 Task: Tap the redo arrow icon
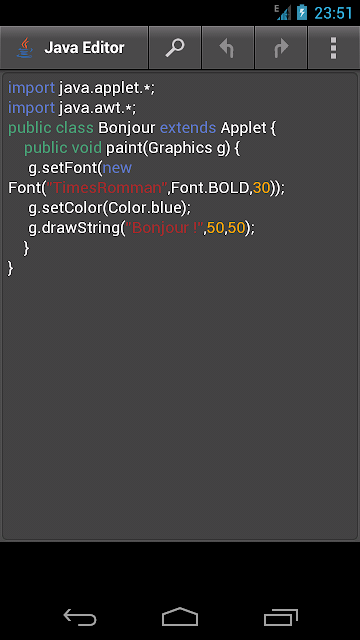(281, 48)
